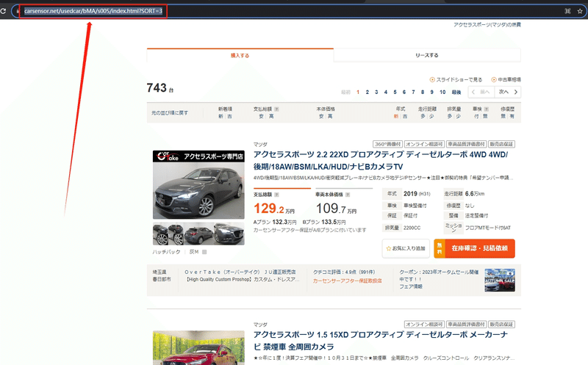This screenshot has width=588, height=365.
Task: Click 次へ next page button
Action: coord(507,92)
